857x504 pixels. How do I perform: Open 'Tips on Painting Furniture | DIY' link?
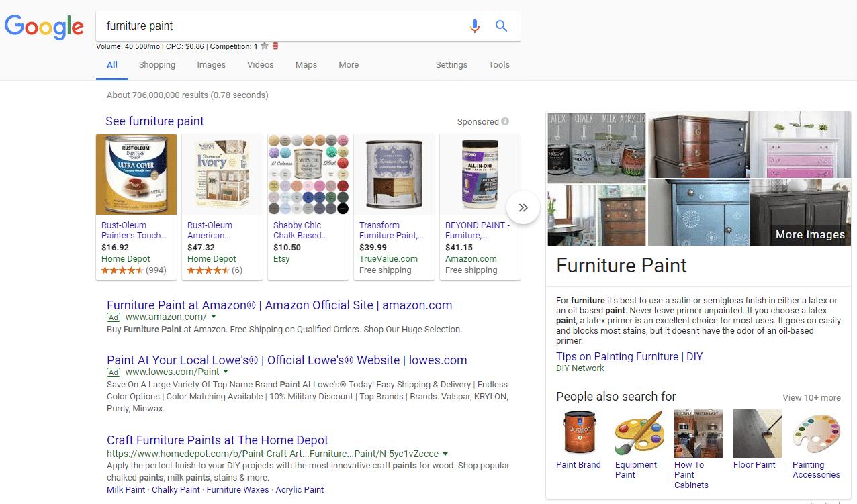coord(629,356)
